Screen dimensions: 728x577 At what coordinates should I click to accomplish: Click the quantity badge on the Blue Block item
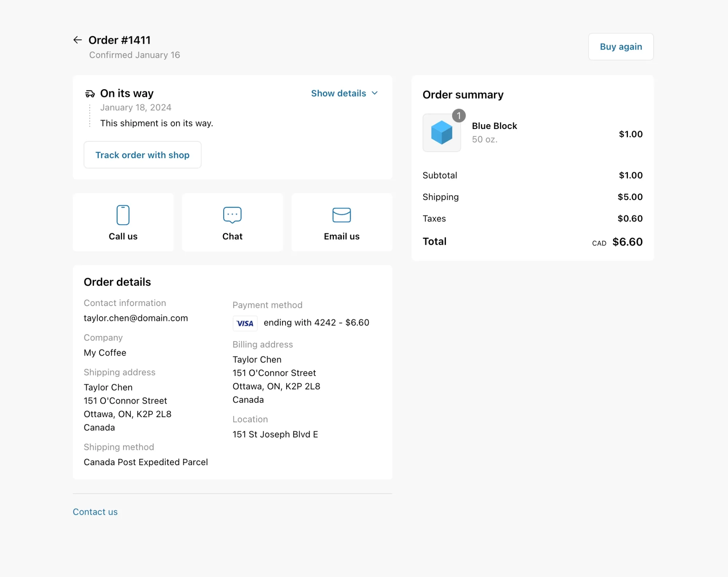[x=459, y=116]
